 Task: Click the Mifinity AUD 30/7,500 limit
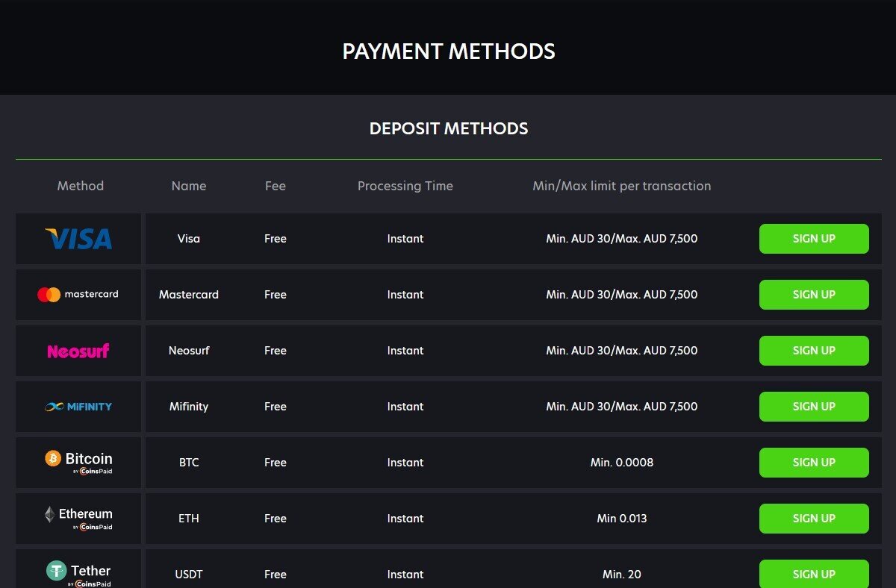click(622, 407)
